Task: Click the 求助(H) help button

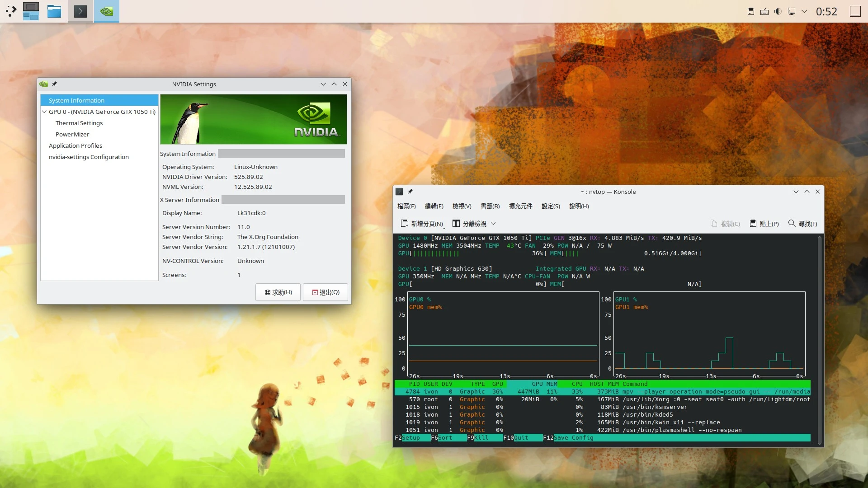Action: pos(278,292)
